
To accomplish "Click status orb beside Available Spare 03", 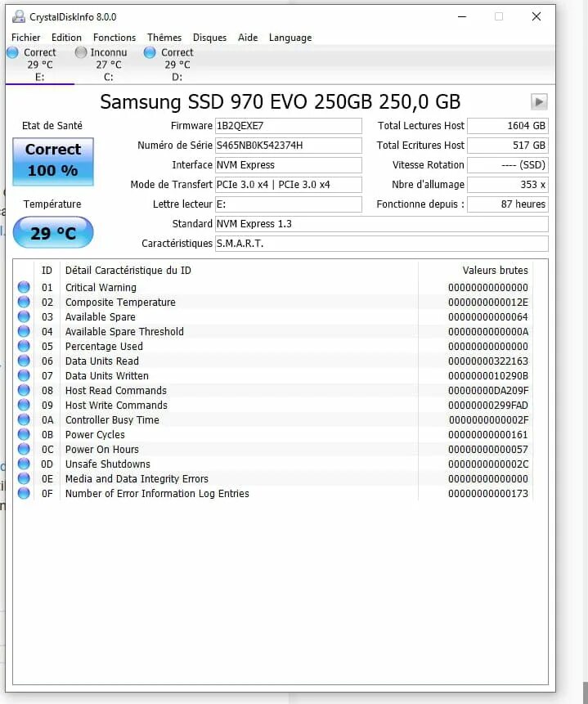I will (24, 316).
